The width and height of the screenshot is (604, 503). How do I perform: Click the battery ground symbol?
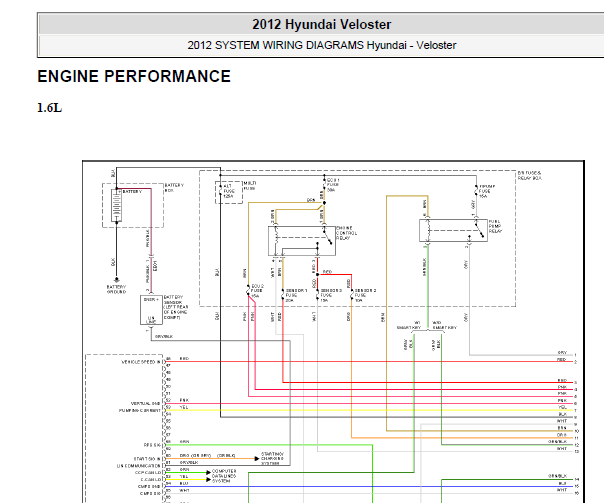[x=116, y=280]
